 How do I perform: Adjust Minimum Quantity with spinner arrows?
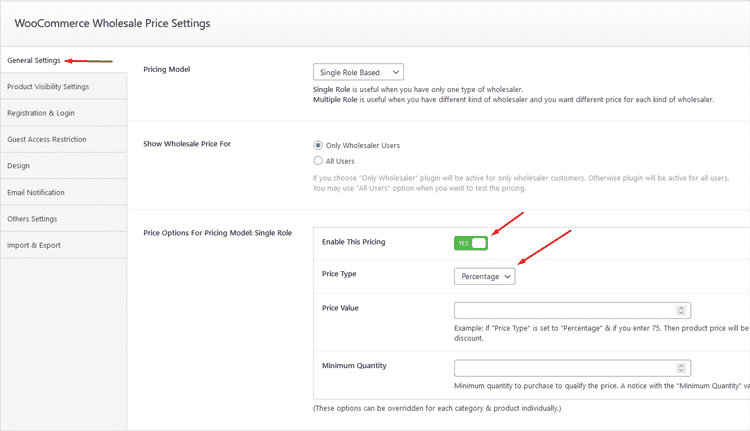(x=681, y=368)
